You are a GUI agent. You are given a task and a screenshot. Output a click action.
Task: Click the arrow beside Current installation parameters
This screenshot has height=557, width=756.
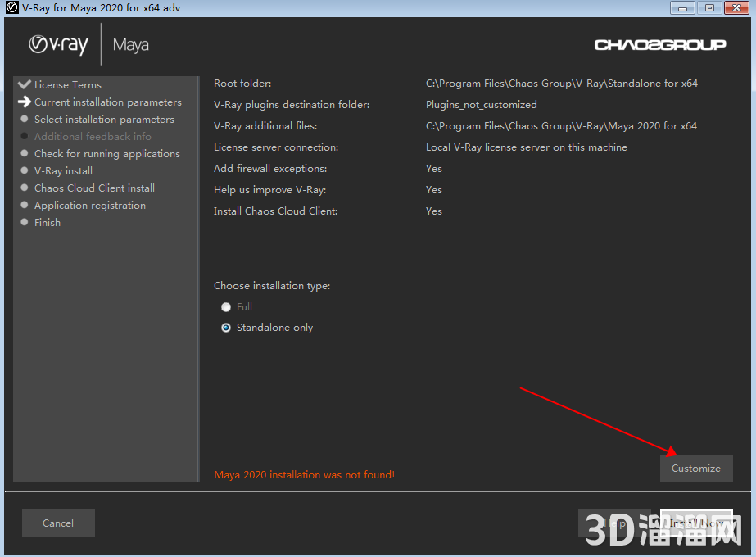25,102
